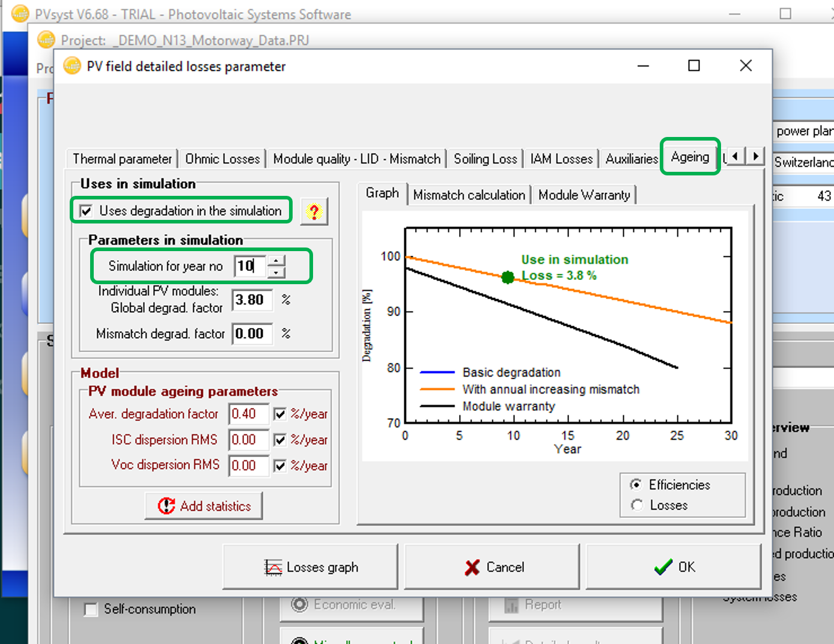Select the Losses radio button
Screen dimensions: 834x644
(x=636, y=505)
